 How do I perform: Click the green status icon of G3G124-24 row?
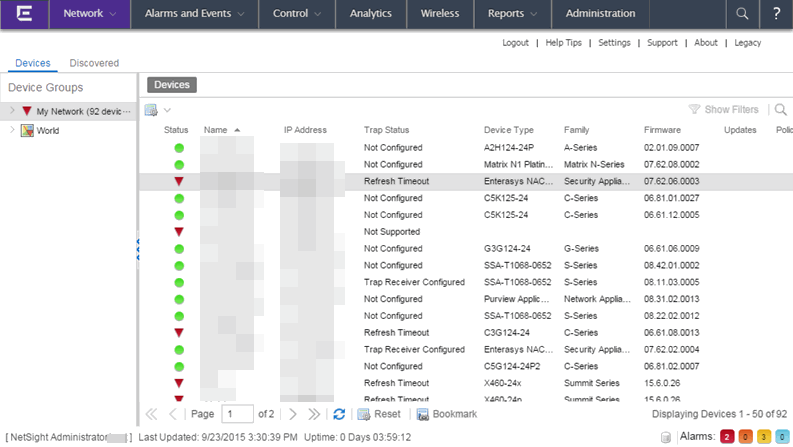pyautogui.click(x=179, y=249)
